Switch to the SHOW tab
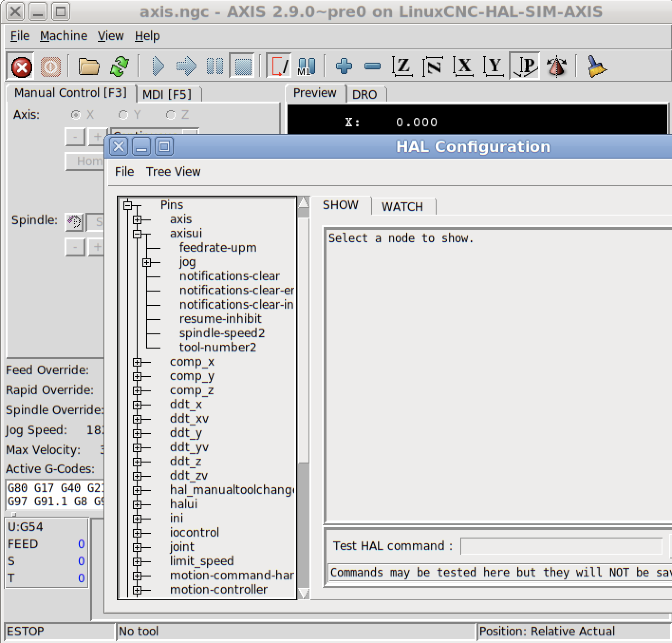This screenshot has height=643, width=672. point(341,205)
